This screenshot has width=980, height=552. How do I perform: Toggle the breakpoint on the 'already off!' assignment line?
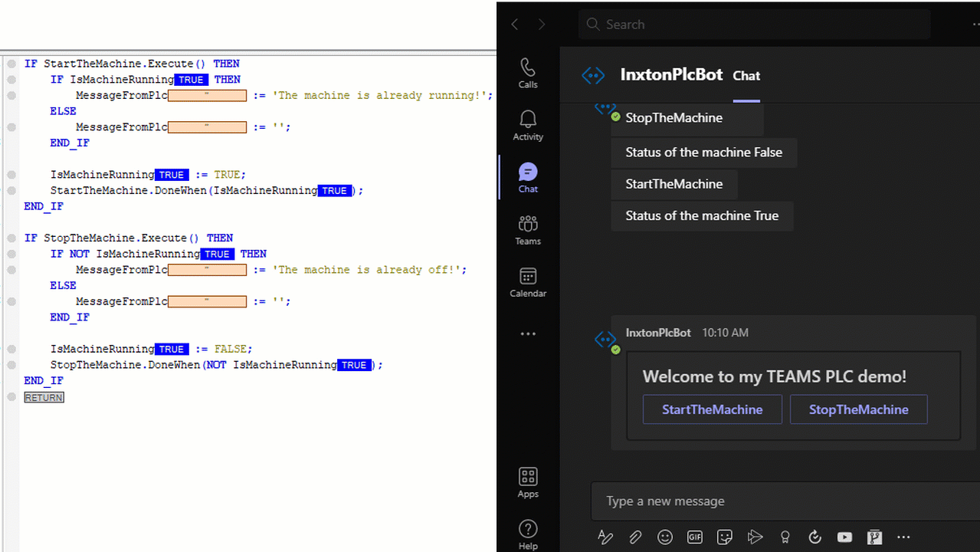pyautogui.click(x=11, y=270)
